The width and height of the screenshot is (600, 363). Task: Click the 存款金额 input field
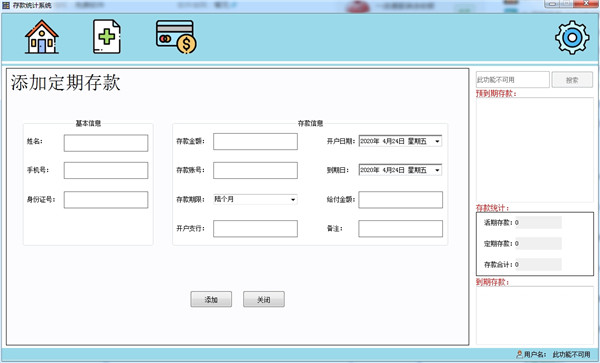click(x=255, y=142)
